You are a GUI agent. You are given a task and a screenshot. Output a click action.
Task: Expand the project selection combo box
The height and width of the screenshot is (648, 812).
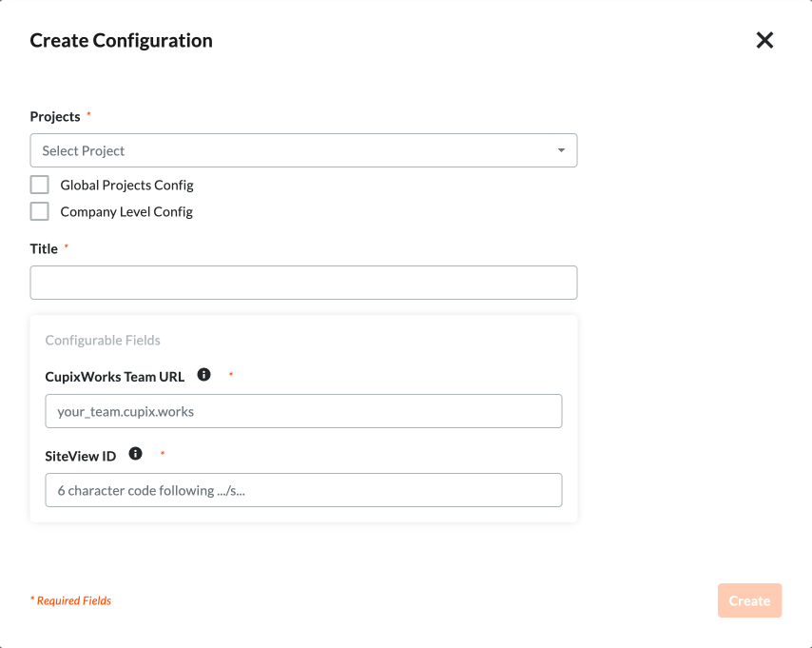pyautogui.click(x=303, y=150)
